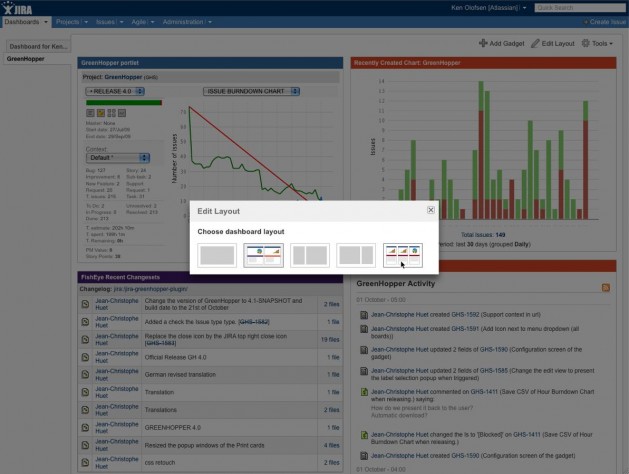Select the narrow-left wide-right column layout
Viewport: 629px width, 474px height.
point(310,255)
